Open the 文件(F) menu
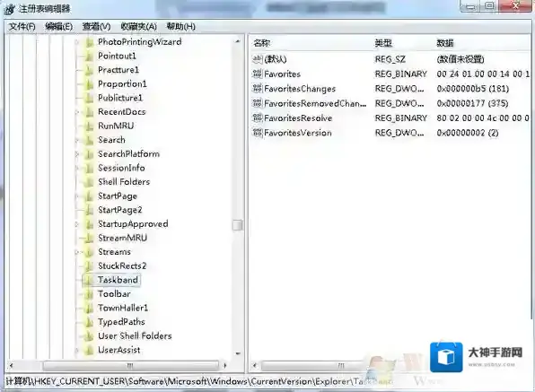The height and width of the screenshot is (392, 535). [22, 26]
